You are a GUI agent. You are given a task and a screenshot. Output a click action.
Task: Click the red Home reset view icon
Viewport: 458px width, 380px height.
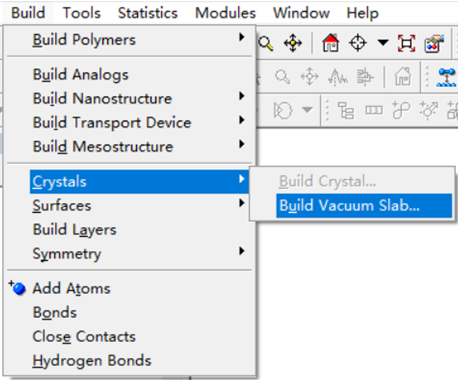(x=330, y=43)
